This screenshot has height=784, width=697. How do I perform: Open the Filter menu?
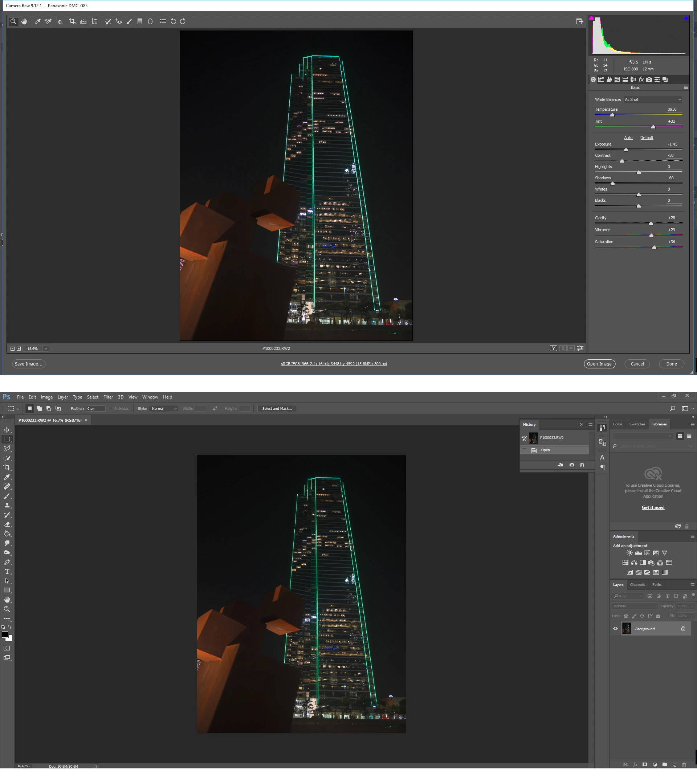pos(108,397)
